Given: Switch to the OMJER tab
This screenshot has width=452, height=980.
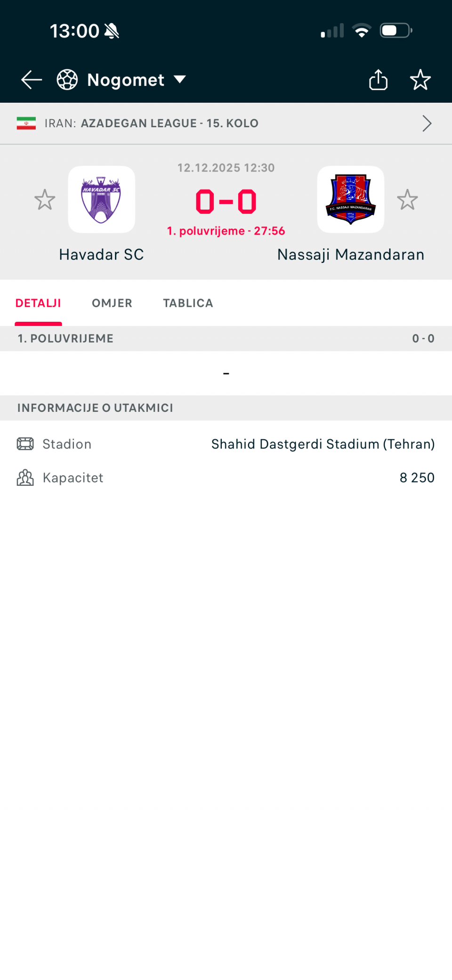Looking at the screenshot, I should click(112, 303).
